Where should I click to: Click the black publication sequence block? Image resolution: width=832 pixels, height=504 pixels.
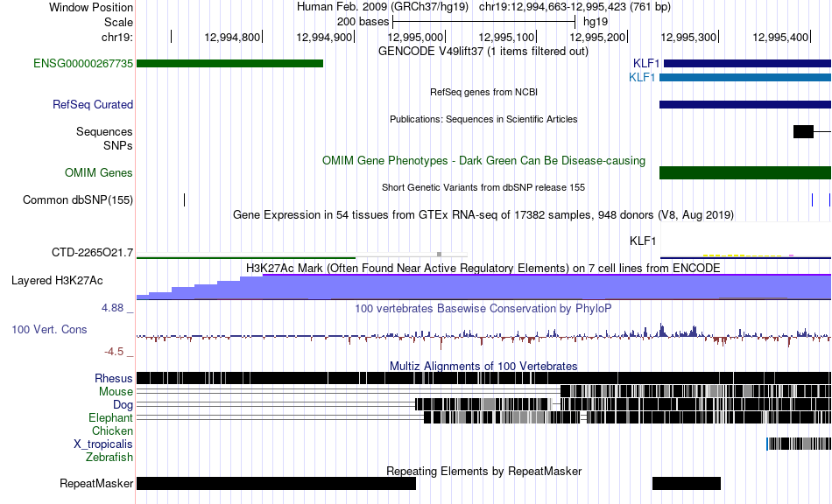[x=803, y=131]
